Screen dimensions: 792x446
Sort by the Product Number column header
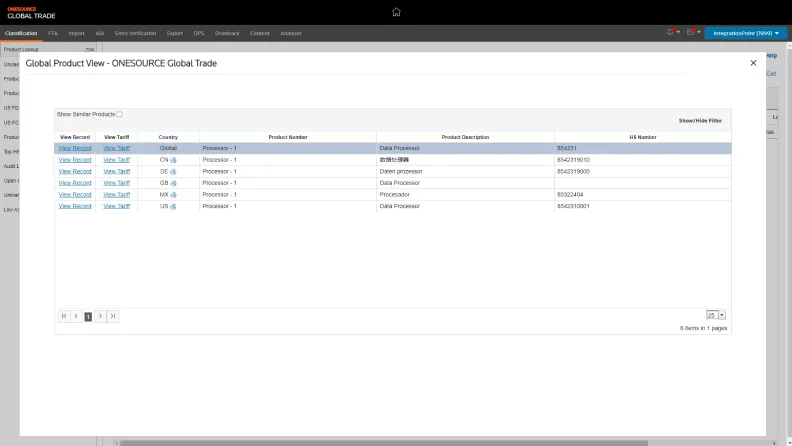[x=288, y=137]
